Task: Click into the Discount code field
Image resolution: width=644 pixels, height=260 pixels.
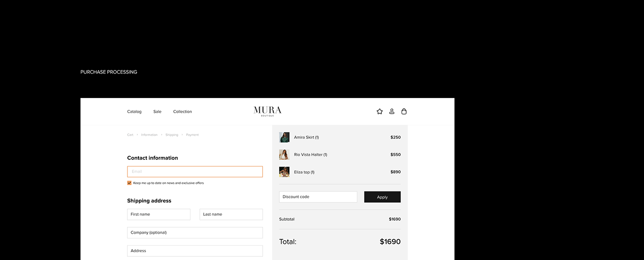Action: tap(318, 197)
